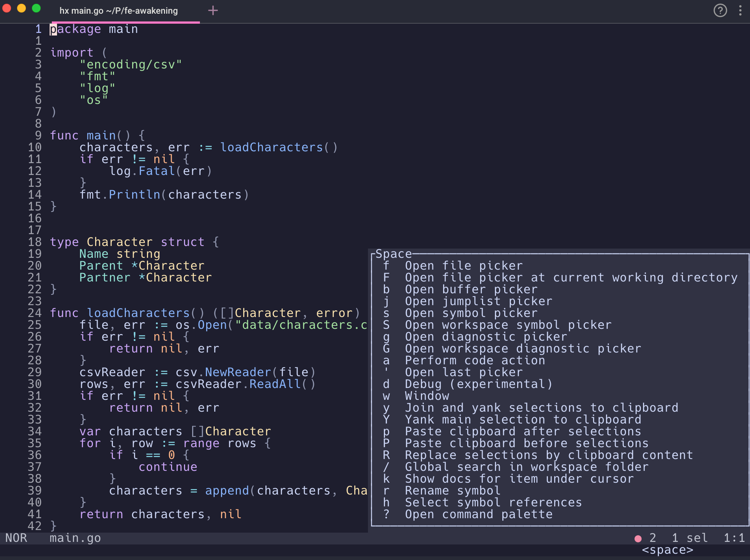The image size is (750, 560).
Task: Click the NOR mode indicator
Action: click(x=16, y=538)
